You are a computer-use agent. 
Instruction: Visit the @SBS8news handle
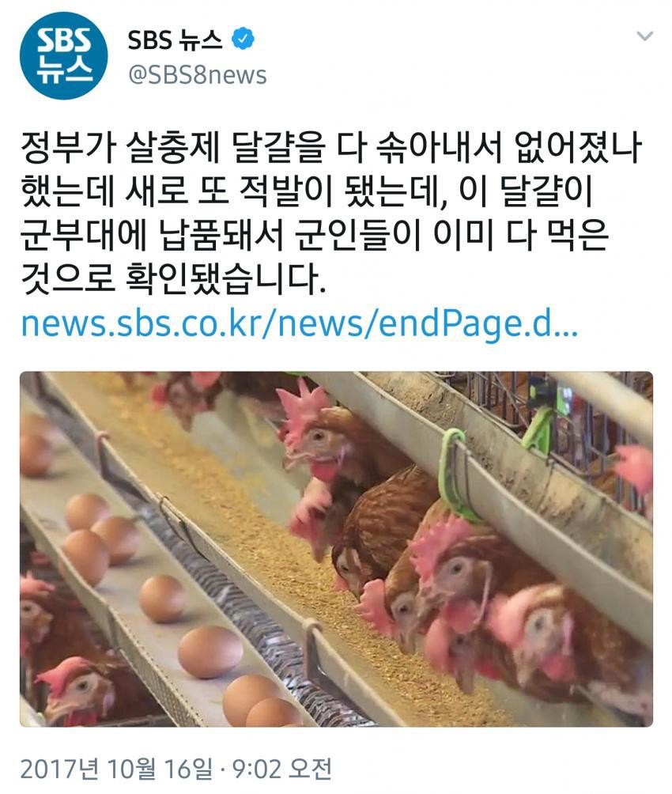(198, 75)
